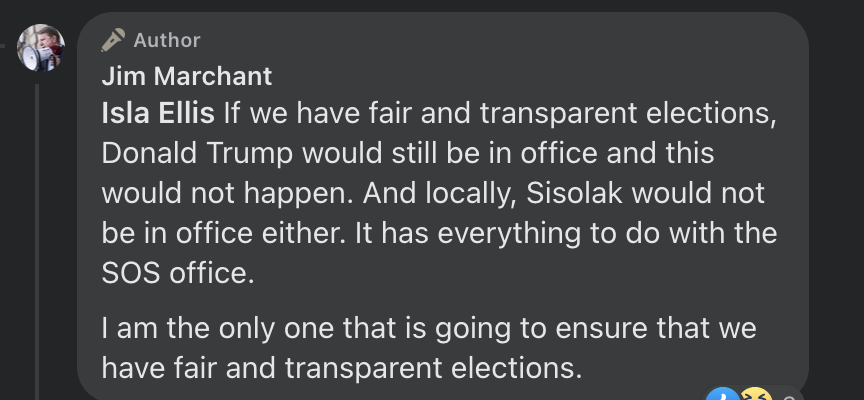864x400 pixels.
Task: Click the comment's second paragraph text
Action: [429, 348]
